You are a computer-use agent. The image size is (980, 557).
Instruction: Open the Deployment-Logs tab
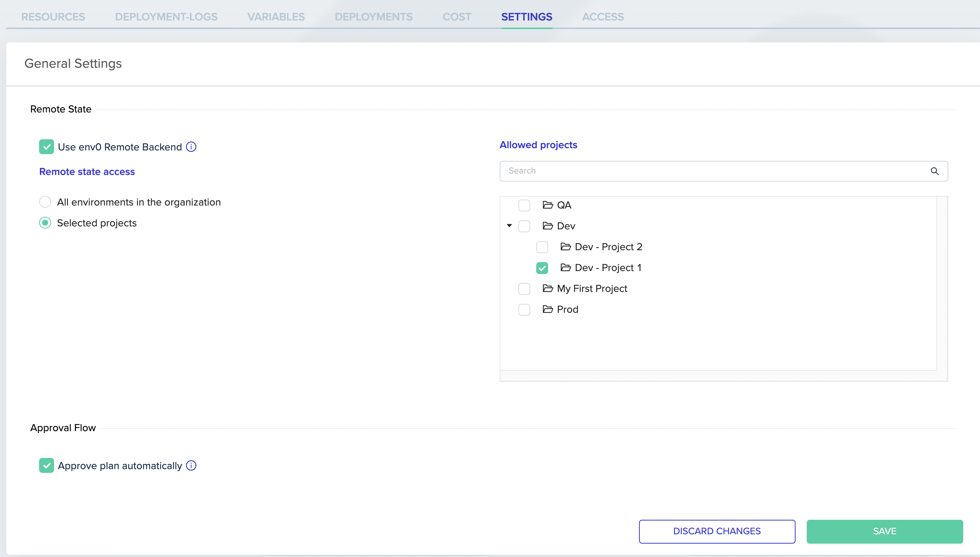pyautogui.click(x=166, y=17)
